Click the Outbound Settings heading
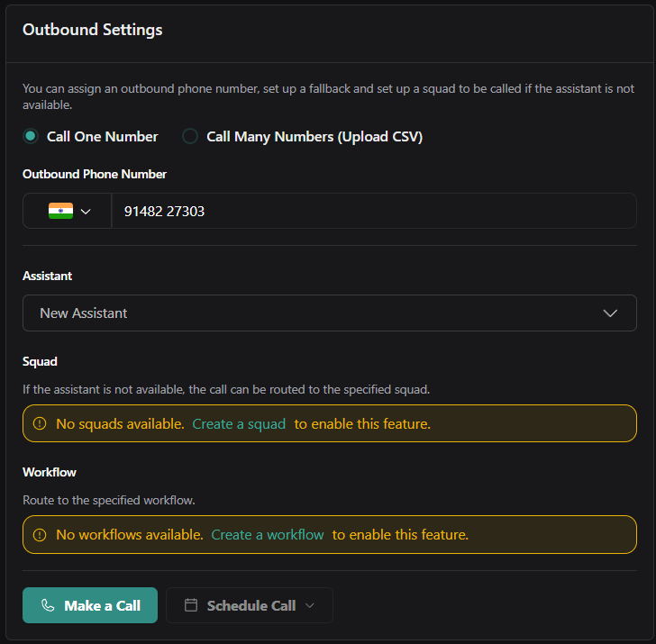656x644 pixels. (x=93, y=30)
